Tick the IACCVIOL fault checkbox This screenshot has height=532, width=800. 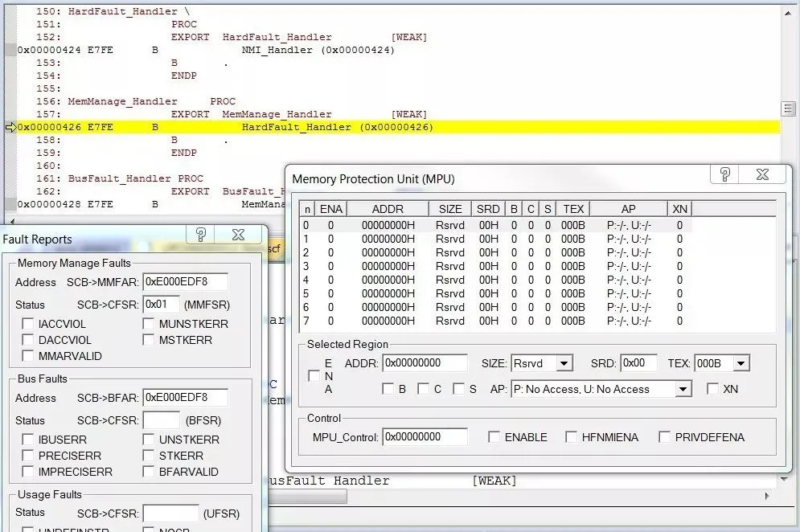point(27,324)
